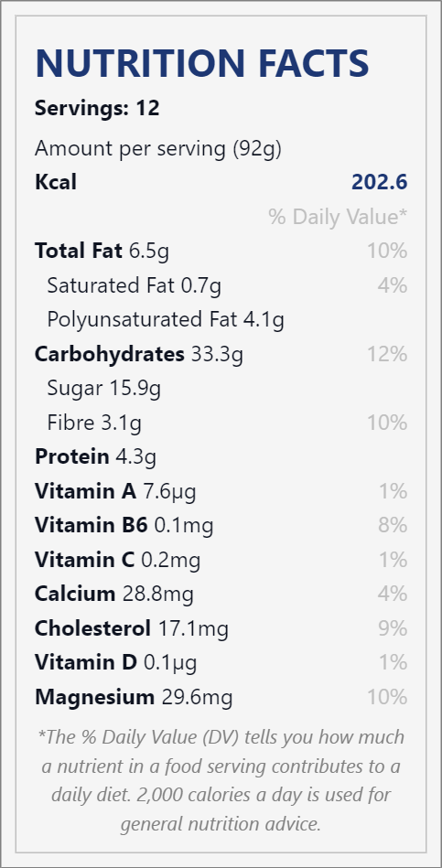
Task: Click the Sugar 15.9g entry
Action: click(x=104, y=388)
